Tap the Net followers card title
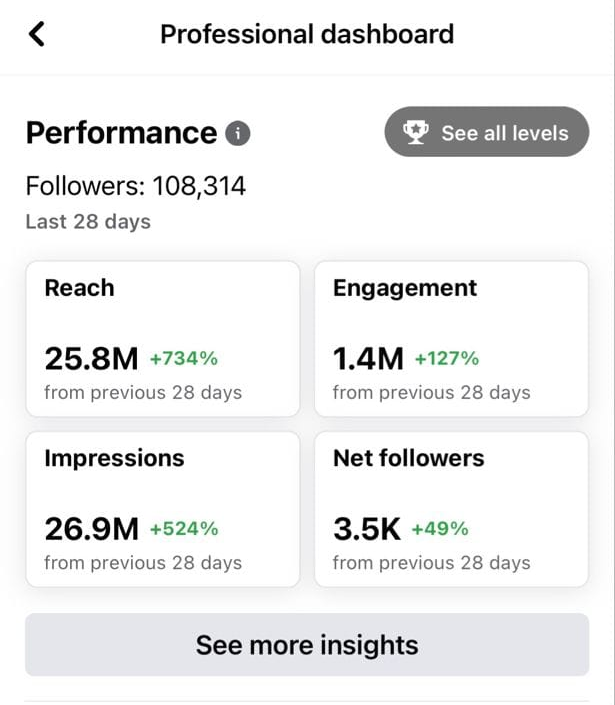 (408, 458)
